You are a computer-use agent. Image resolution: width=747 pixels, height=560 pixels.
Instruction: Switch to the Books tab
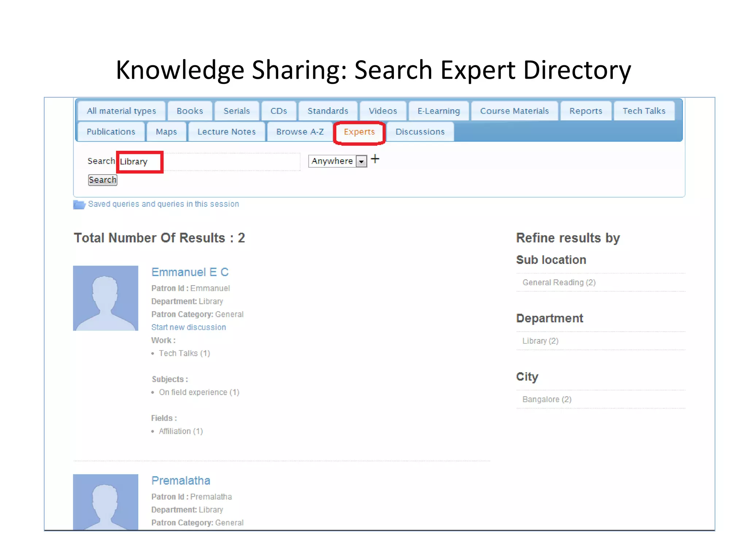[190, 111]
